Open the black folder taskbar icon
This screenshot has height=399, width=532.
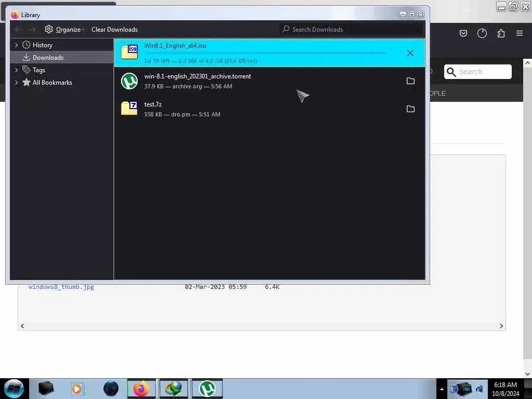click(46, 389)
